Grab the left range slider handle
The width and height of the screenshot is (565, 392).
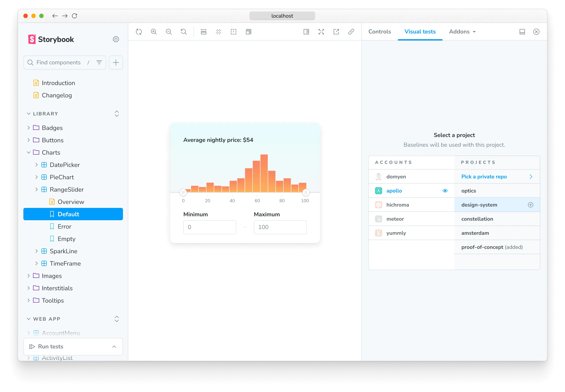coord(183,192)
